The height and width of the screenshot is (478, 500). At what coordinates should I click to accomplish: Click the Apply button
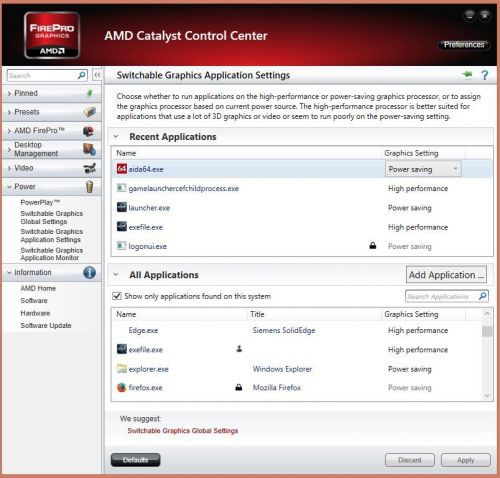(x=466, y=460)
